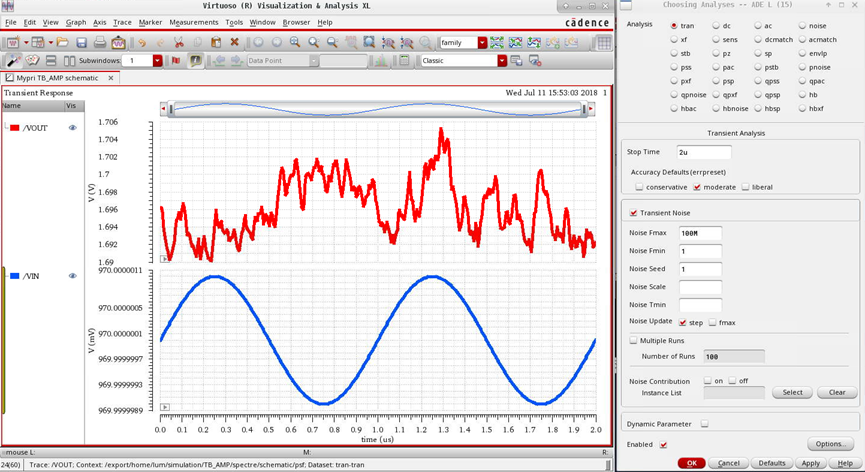Click the red flag marker icon
This screenshot has width=865, height=472.
(176, 61)
